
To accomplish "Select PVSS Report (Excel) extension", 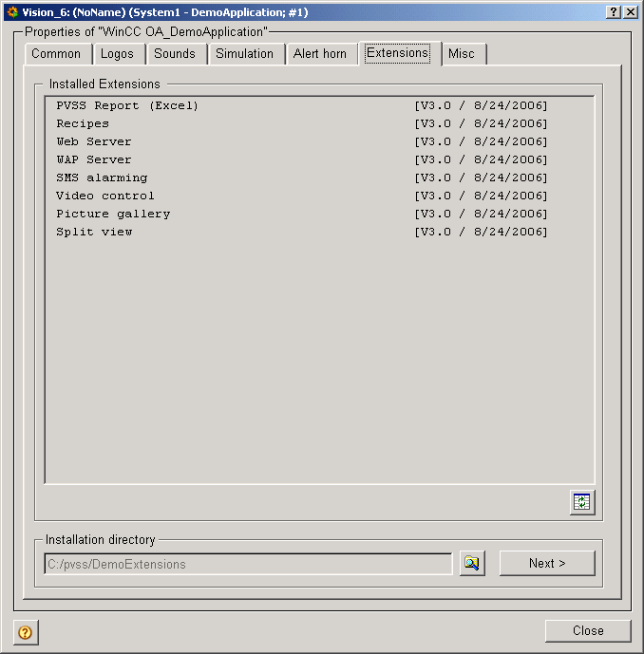I will point(127,105).
